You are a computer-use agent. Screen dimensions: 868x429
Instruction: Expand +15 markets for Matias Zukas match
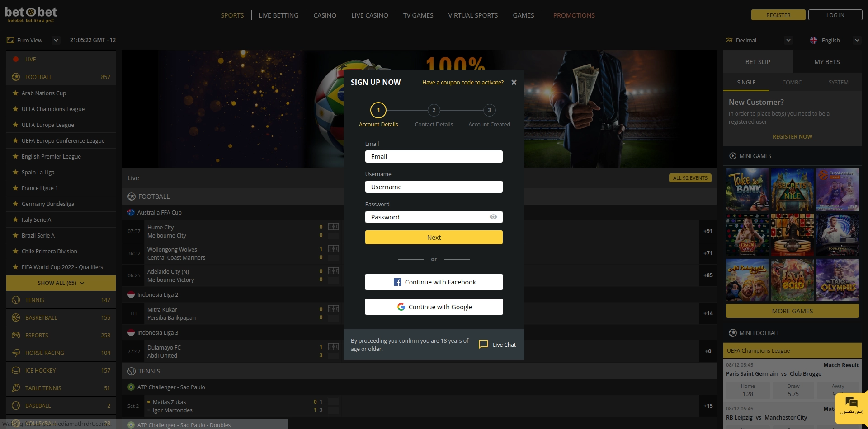(x=708, y=406)
